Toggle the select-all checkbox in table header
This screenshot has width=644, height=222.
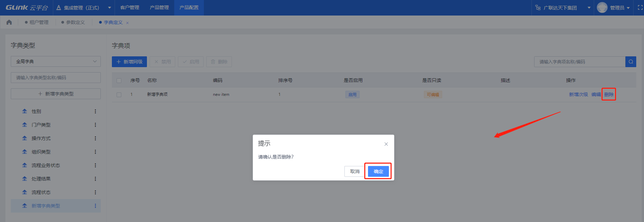coord(119,81)
